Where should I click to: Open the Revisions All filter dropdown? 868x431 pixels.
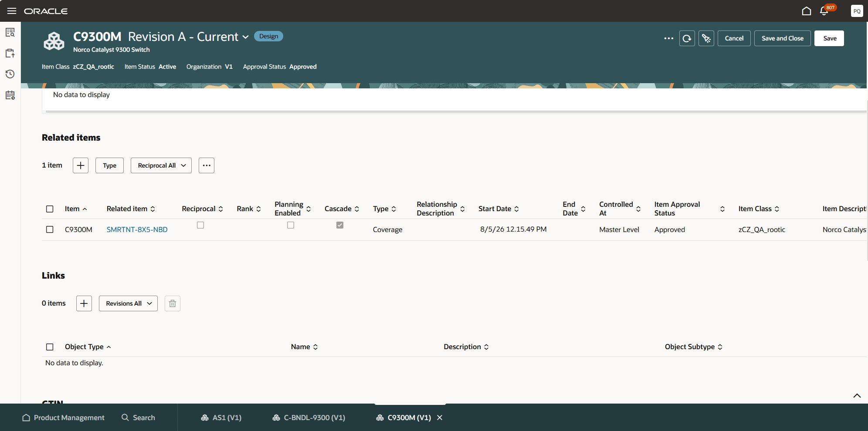pyautogui.click(x=128, y=303)
